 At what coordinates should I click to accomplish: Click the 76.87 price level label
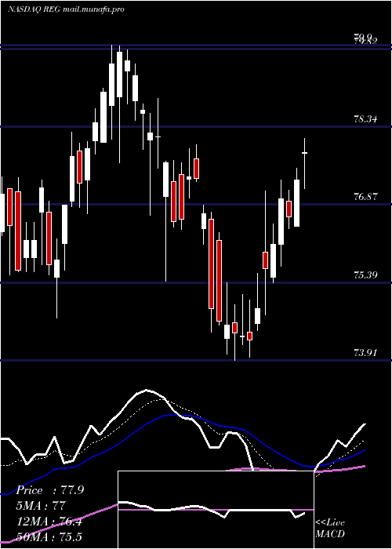pos(365,197)
